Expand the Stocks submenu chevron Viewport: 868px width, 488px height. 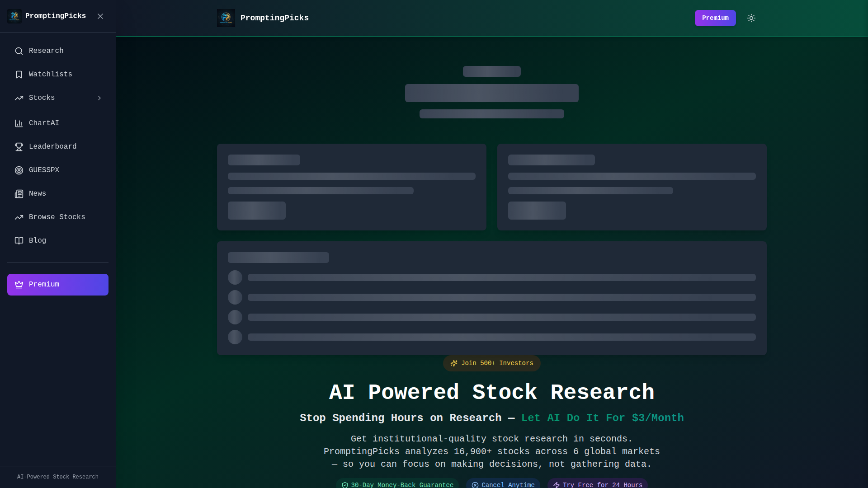pos(99,98)
